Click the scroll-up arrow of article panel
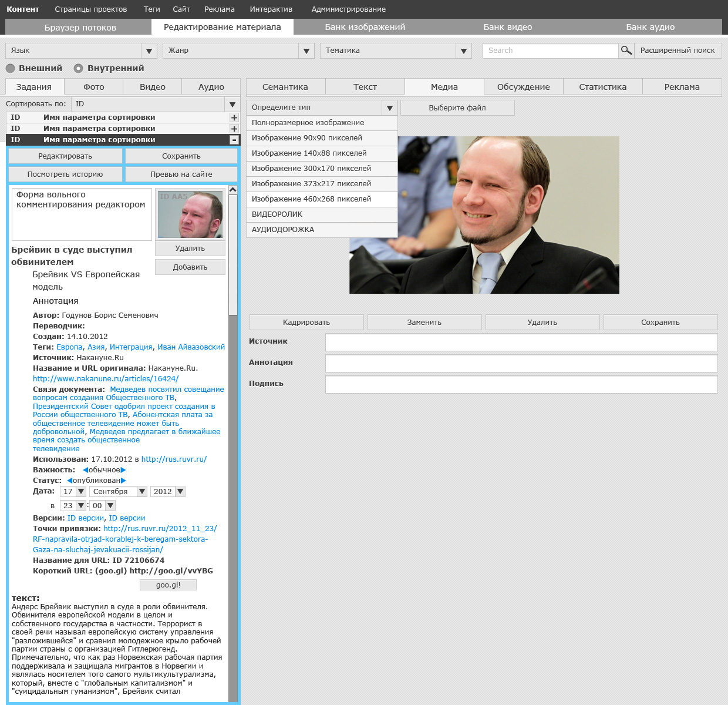Screen dimensions: 728x705 coord(233,190)
